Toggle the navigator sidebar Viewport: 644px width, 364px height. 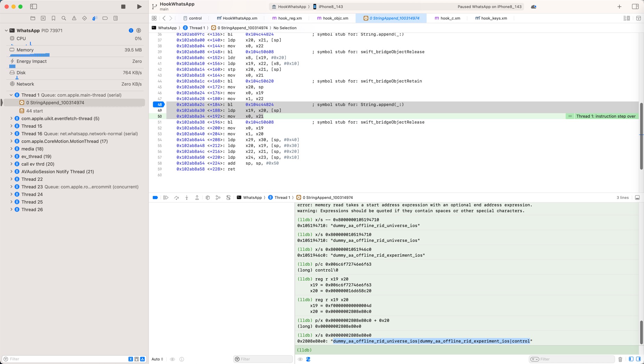(33, 7)
